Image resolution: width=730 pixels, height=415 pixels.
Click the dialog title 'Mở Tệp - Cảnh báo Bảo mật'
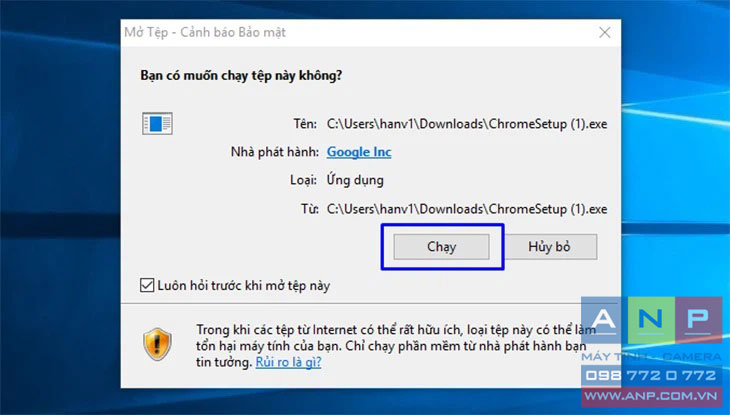(205, 32)
